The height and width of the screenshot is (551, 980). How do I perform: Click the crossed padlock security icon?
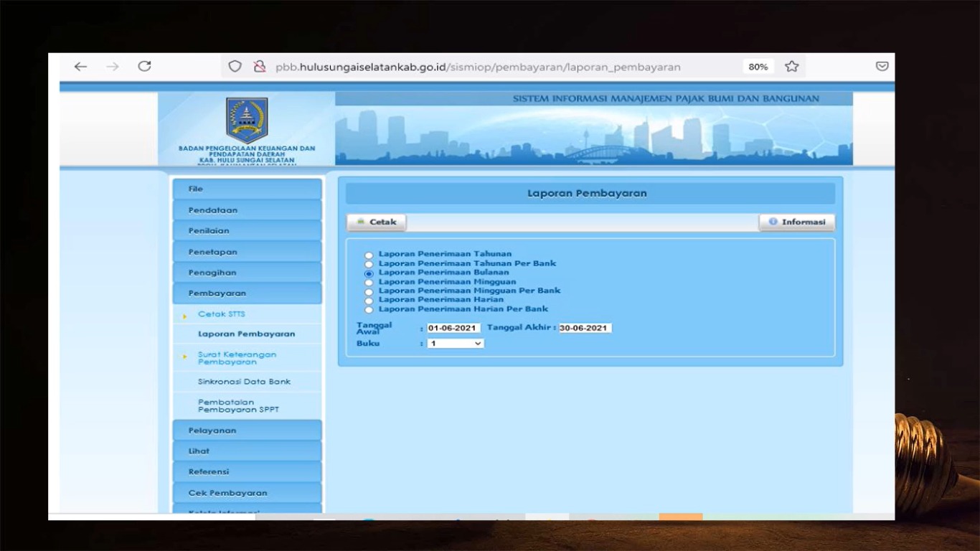pyautogui.click(x=260, y=67)
